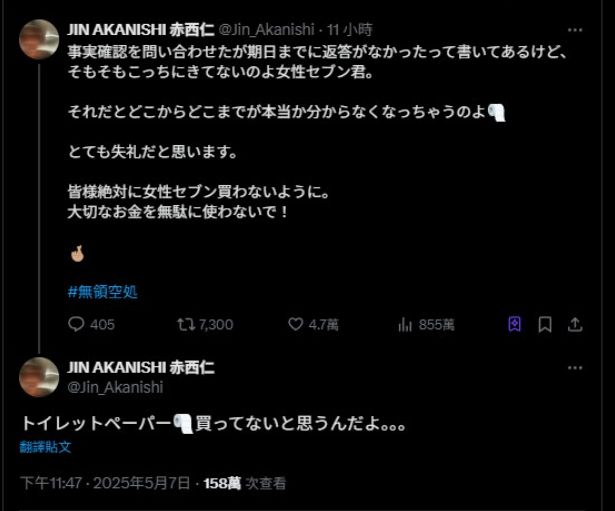Bookmark the first tweet

click(545, 324)
